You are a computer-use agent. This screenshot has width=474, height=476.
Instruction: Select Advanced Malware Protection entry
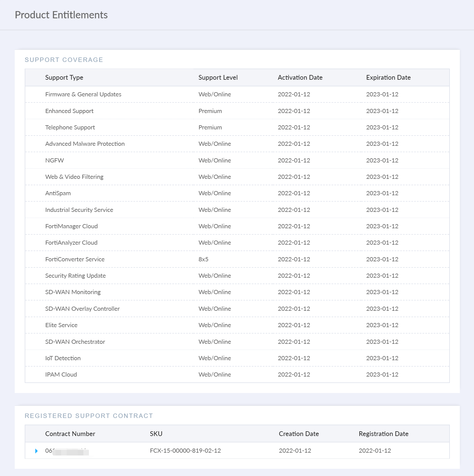(85, 144)
